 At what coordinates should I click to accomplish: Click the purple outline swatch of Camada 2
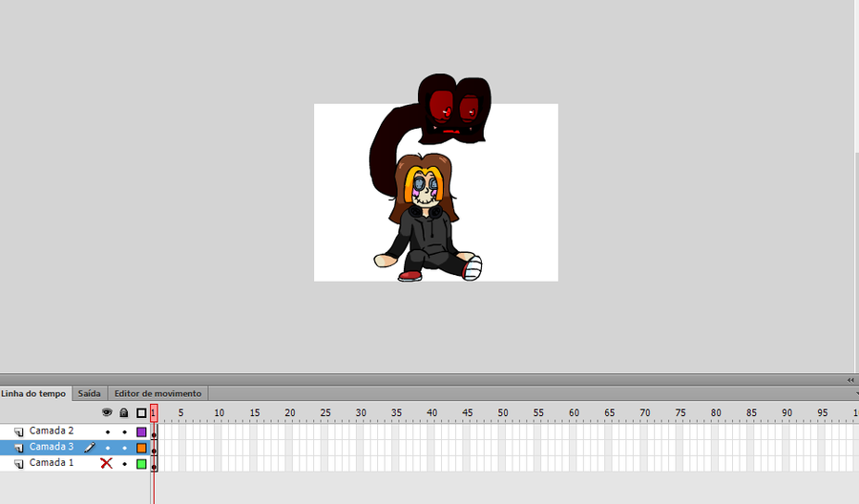coord(141,431)
